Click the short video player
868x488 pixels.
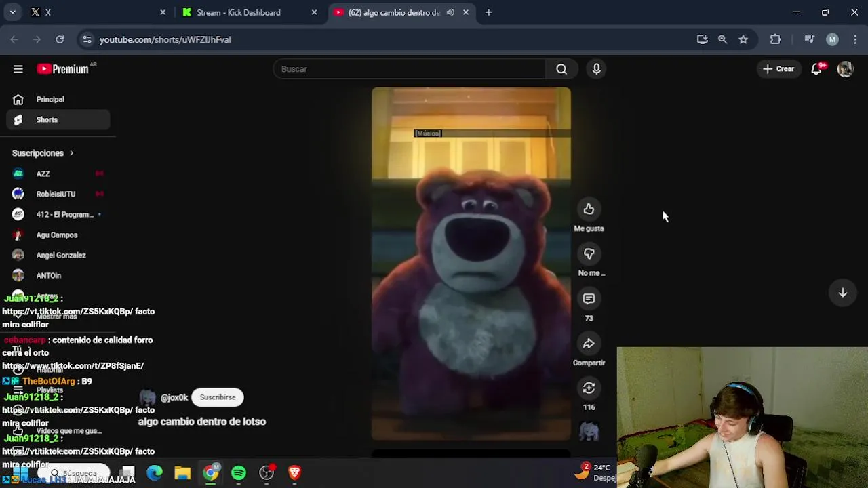coord(471,264)
